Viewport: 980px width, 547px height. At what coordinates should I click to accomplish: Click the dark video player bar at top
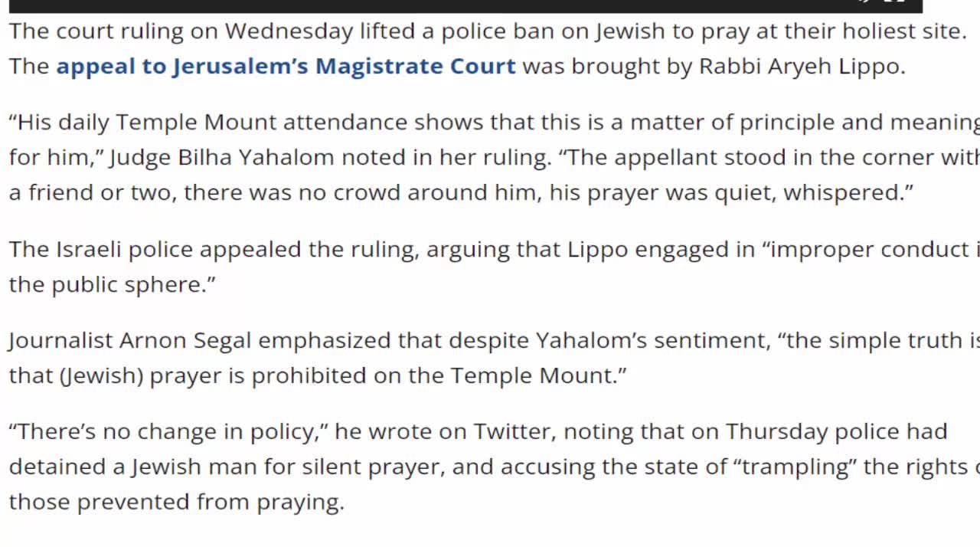click(x=459, y=5)
